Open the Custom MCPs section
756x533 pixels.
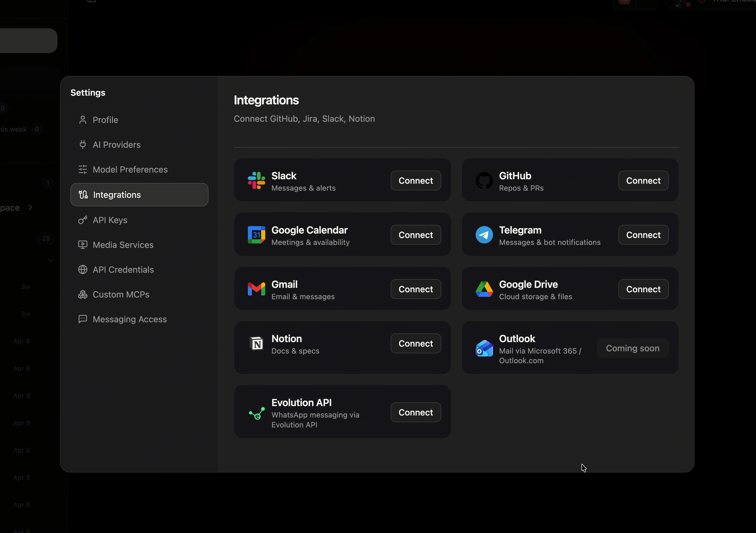click(x=139, y=295)
